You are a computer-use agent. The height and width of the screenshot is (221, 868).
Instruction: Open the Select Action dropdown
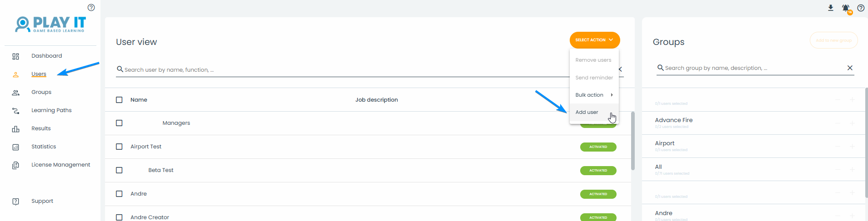[594, 40]
